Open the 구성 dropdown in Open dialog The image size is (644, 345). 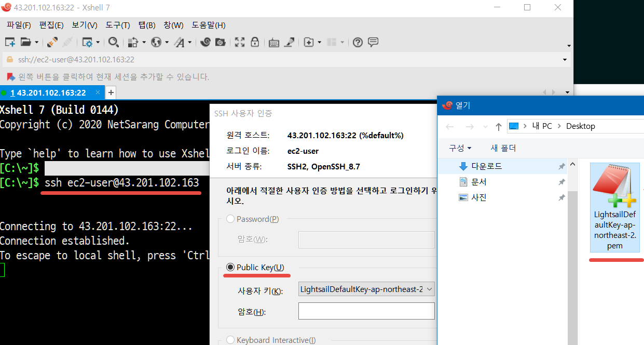[460, 148]
